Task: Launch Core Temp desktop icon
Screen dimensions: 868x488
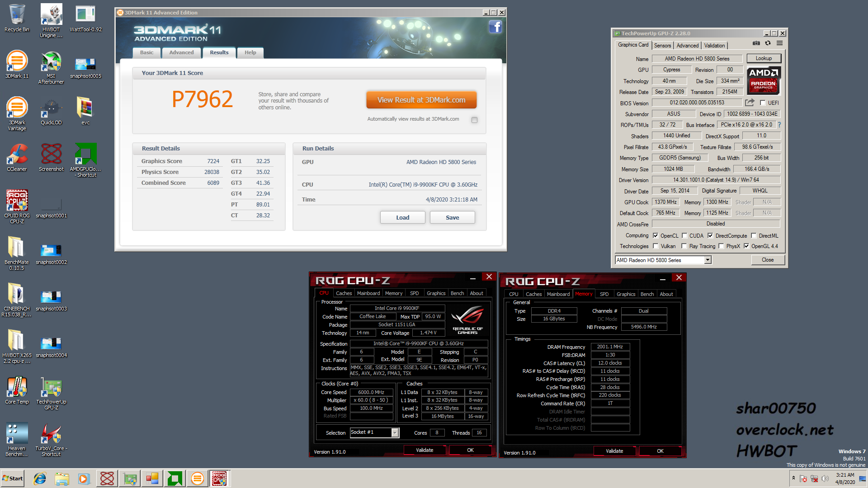Action: [x=17, y=390]
